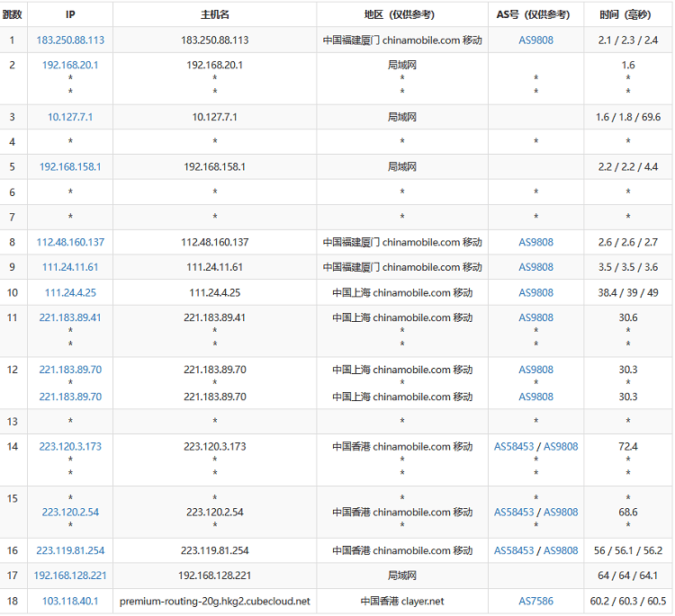Click AS58453 link in hop 15 row
Image resolution: width=675 pixels, height=616 pixels.
[514, 512]
